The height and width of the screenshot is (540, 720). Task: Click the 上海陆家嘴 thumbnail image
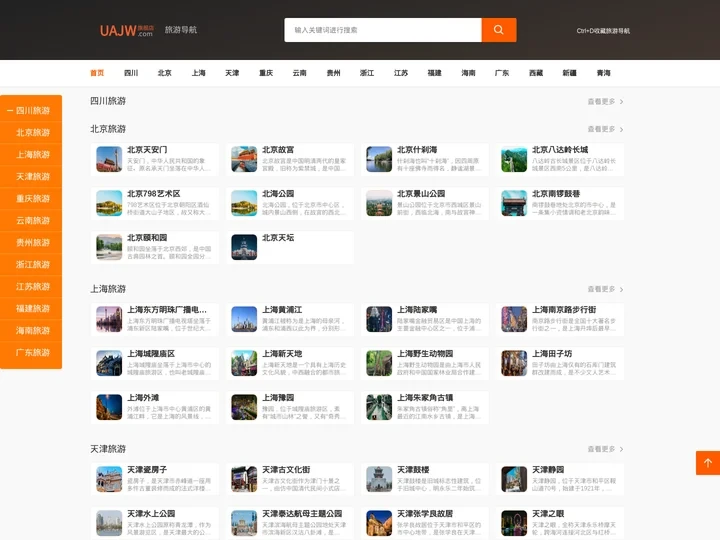tap(379, 320)
